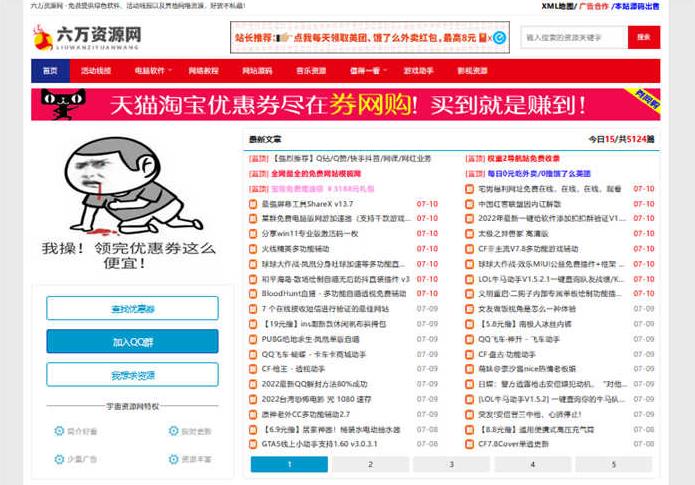695x485 pixels.
Task: Click the outlined button below 加入QQ群
Action: tap(132, 375)
